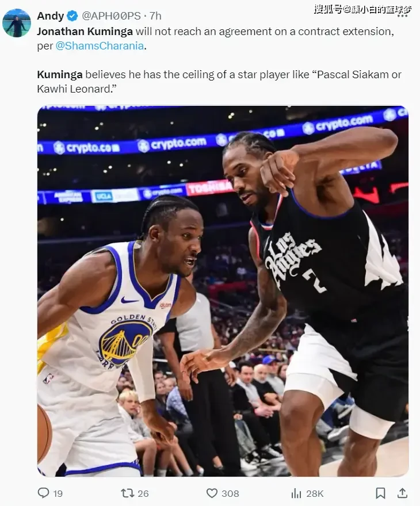
Task: Retweet the post using the repost icon
Action: pyautogui.click(x=127, y=493)
